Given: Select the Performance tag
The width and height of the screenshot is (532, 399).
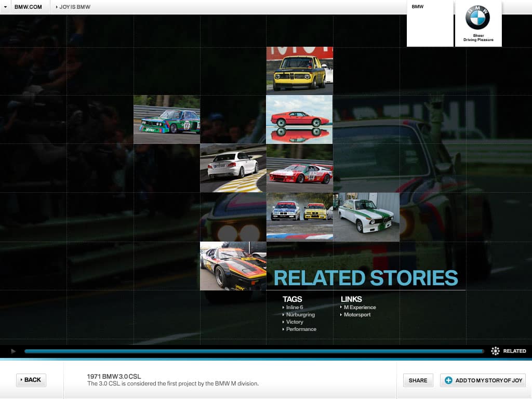Looking at the screenshot, I should (x=301, y=329).
